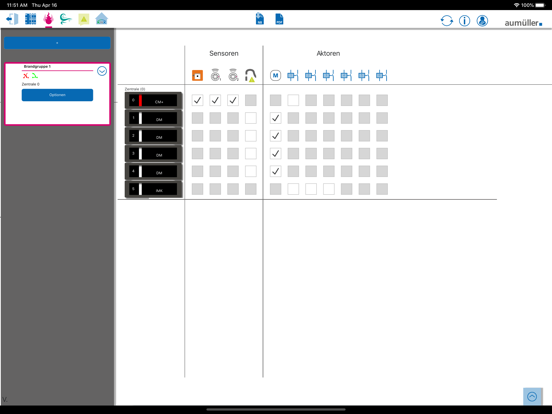Click the battery indicator in status bar
The image size is (552, 414).
(x=540, y=5)
